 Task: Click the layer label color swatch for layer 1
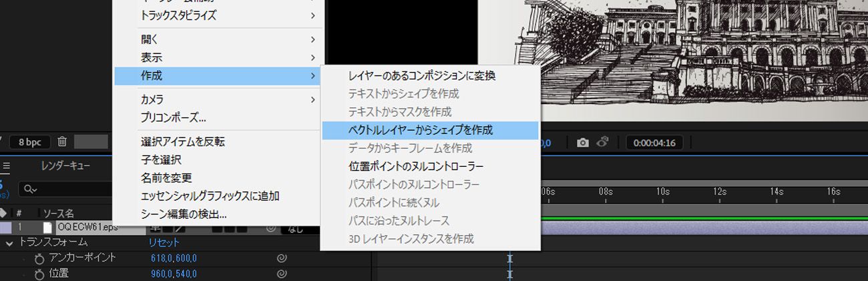5,228
